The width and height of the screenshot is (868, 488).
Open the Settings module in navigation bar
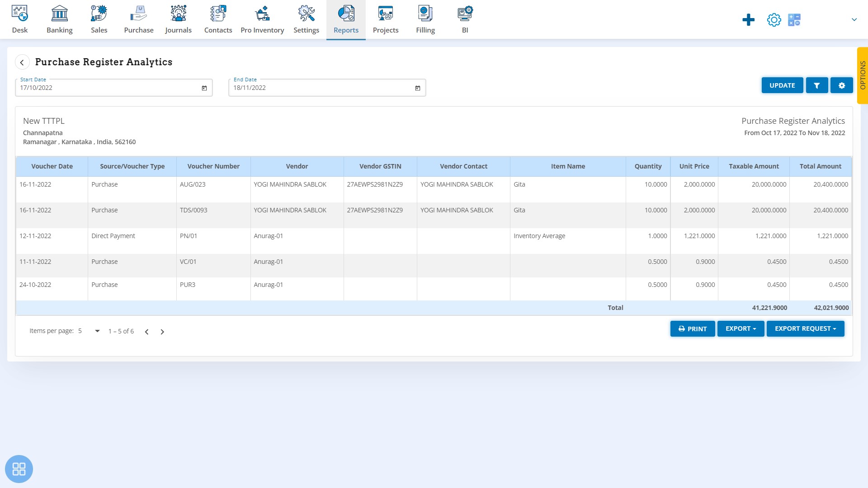306,20
